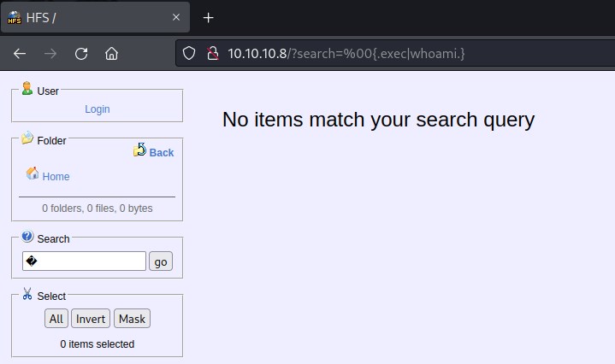Click the browser back arrow

click(x=20, y=53)
